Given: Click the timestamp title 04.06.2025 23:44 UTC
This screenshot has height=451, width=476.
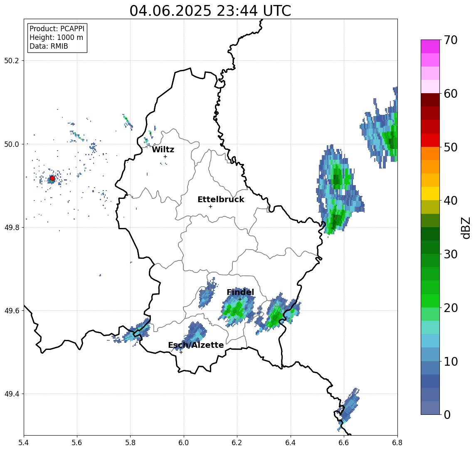Looking at the screenshot, I should (210, 11).
